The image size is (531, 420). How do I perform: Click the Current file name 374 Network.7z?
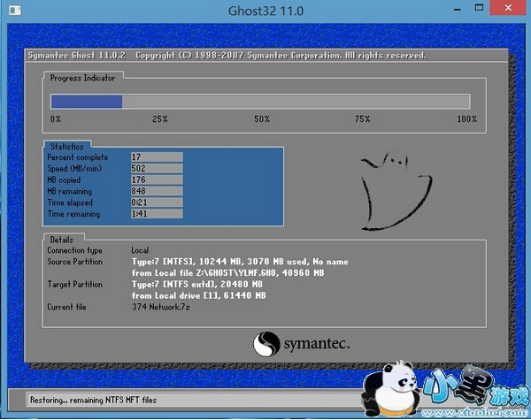(x=159, y=307)
